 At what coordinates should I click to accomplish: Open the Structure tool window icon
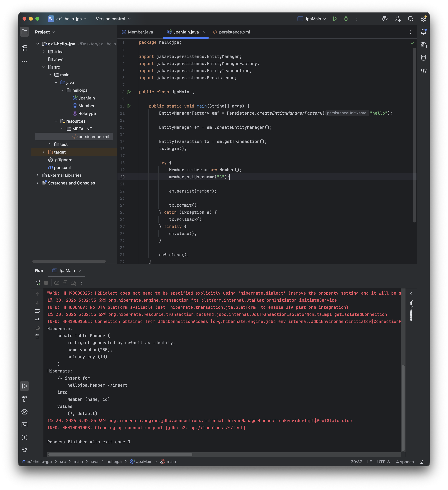24,48
